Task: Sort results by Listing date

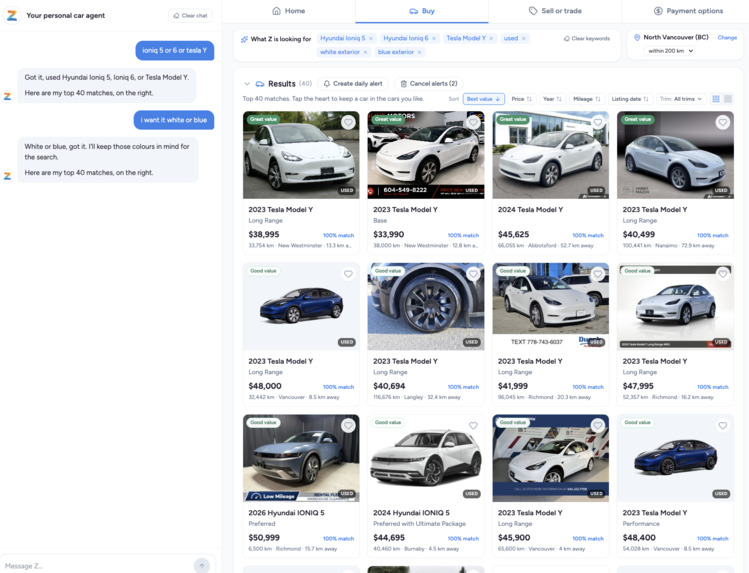Action: 630,99
